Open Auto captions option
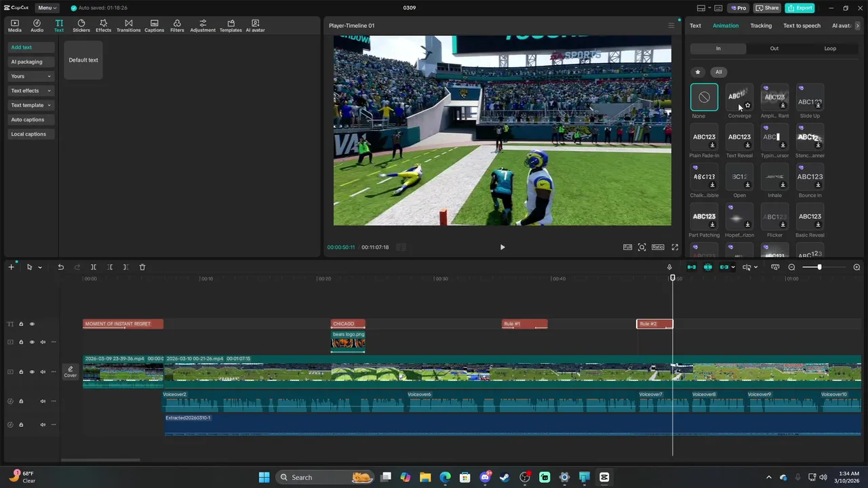This screenshot has width=868, height=488. 31,120
